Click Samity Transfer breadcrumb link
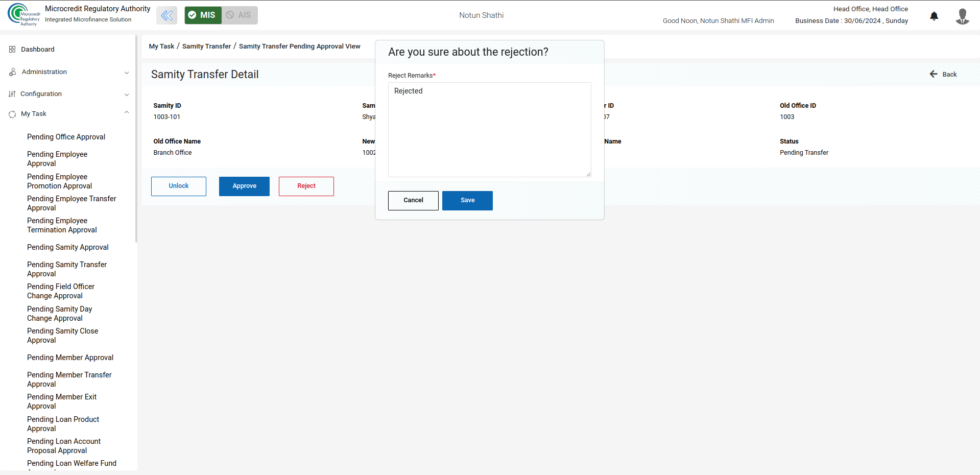Viewport: 980px width, 475px height. [x=206, y=46]
